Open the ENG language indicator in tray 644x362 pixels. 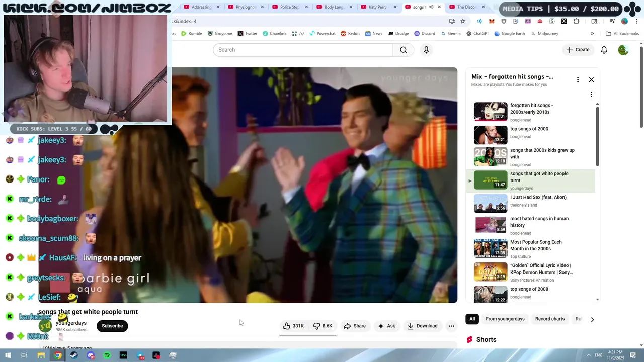point(599,355)
